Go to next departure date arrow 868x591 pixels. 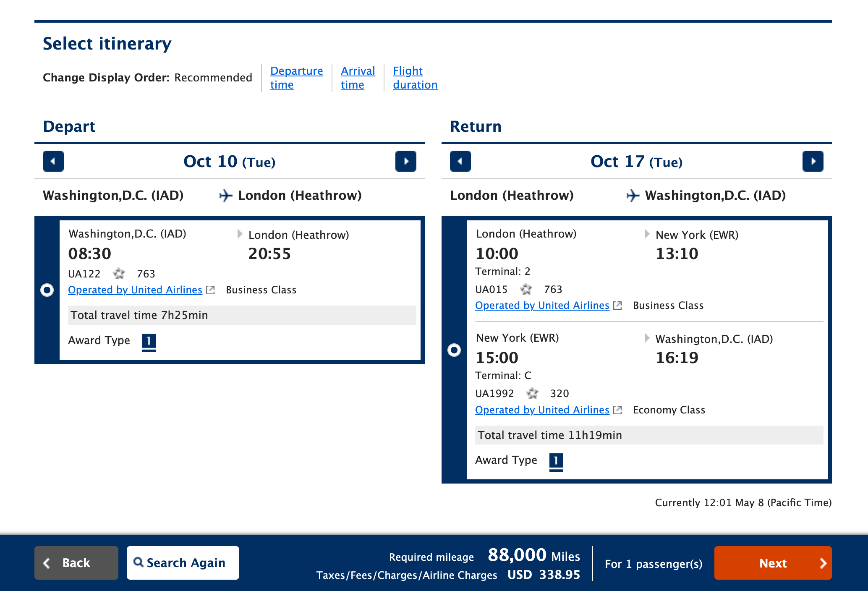click(406, 161)
